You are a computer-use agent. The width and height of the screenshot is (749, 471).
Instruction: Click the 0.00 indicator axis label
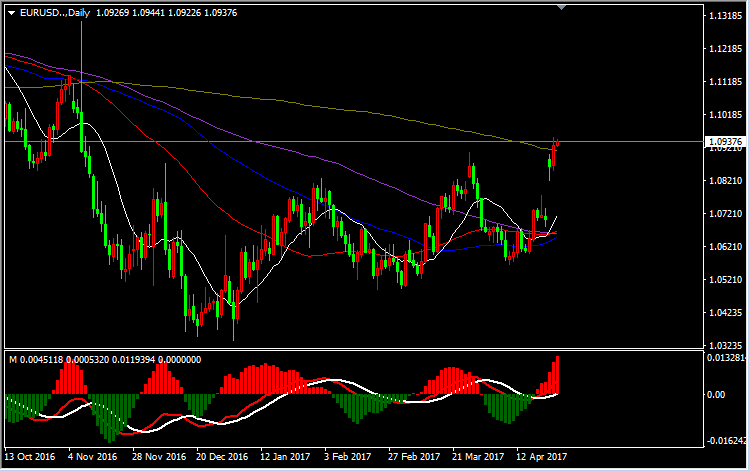coord(716,395)
